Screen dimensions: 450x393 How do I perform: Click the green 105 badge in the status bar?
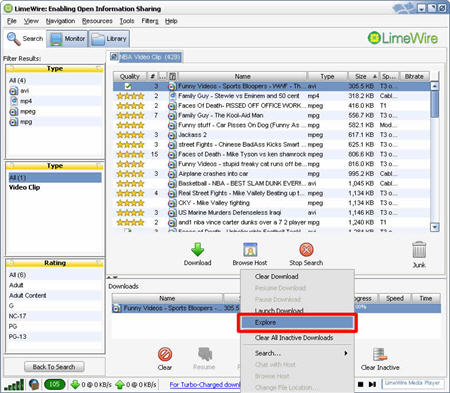pyautogui.click(x=54, y=384)
